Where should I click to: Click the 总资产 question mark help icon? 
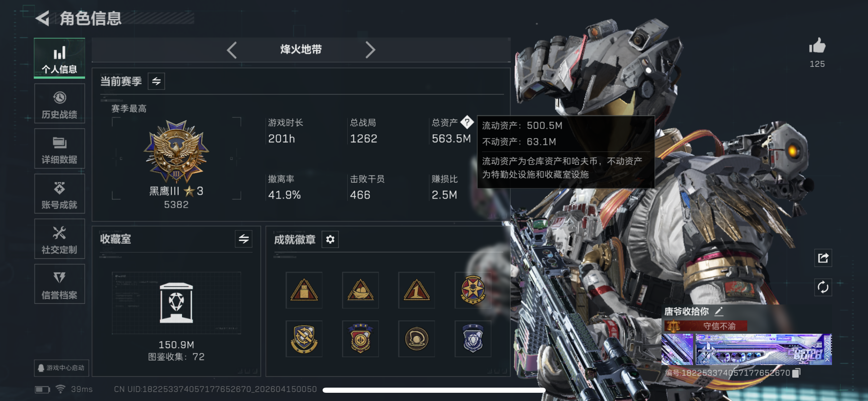tap(467, 122)
